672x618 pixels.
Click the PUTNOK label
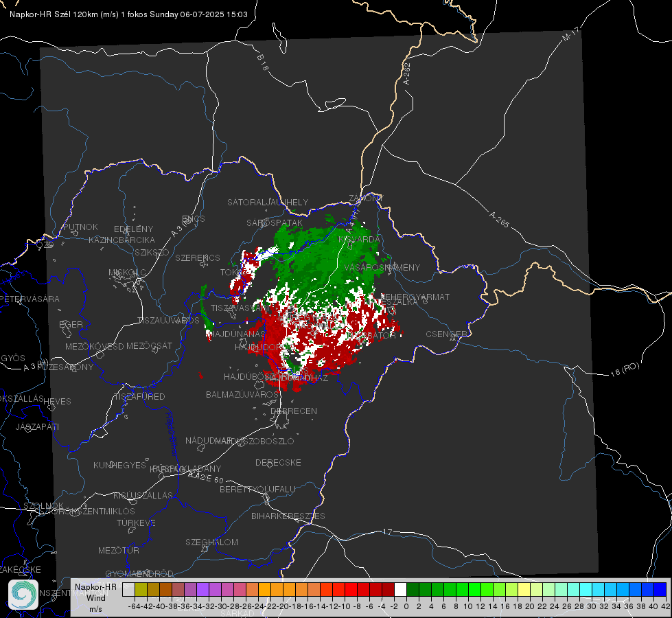click(80, 227)
